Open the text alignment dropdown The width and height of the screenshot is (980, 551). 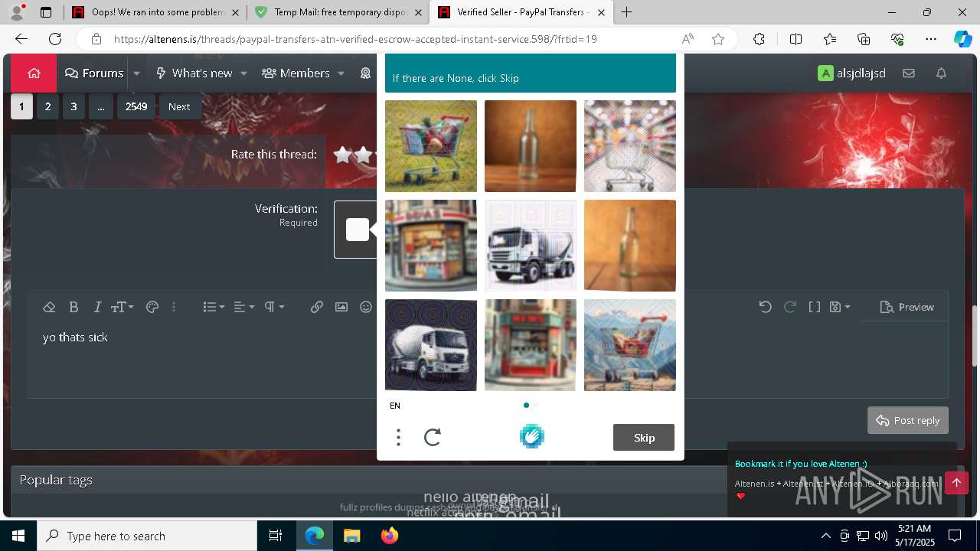[x=244, y=307]
